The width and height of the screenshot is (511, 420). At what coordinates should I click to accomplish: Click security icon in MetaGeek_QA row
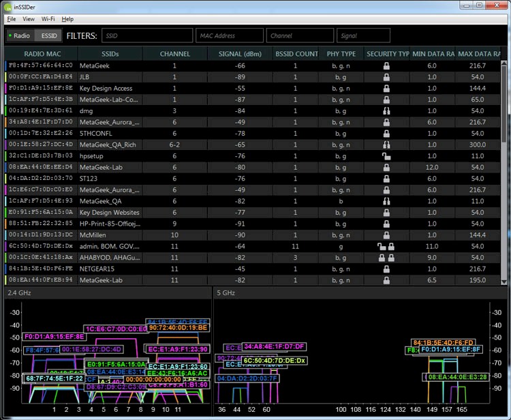pyautogui.click(x=386, y=201)
